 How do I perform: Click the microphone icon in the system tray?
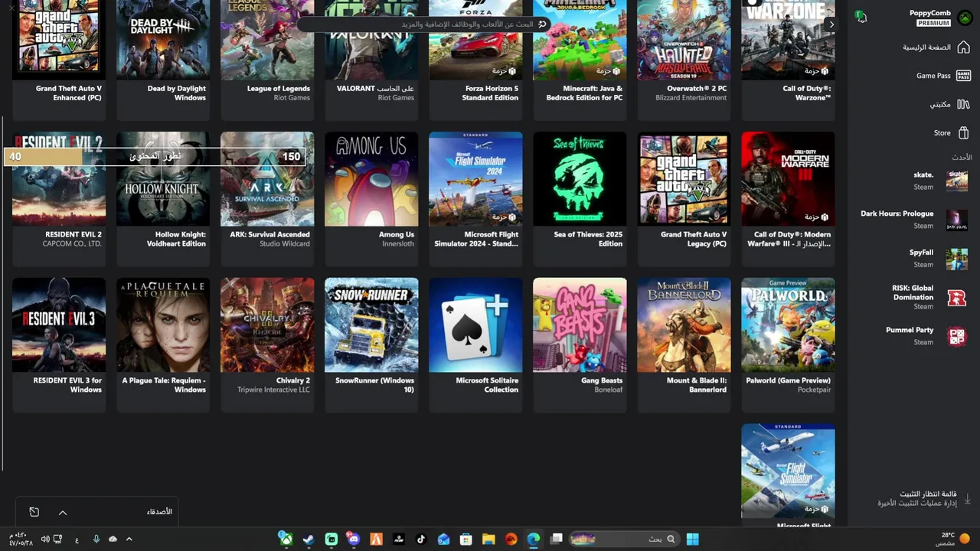click(96, 539)
